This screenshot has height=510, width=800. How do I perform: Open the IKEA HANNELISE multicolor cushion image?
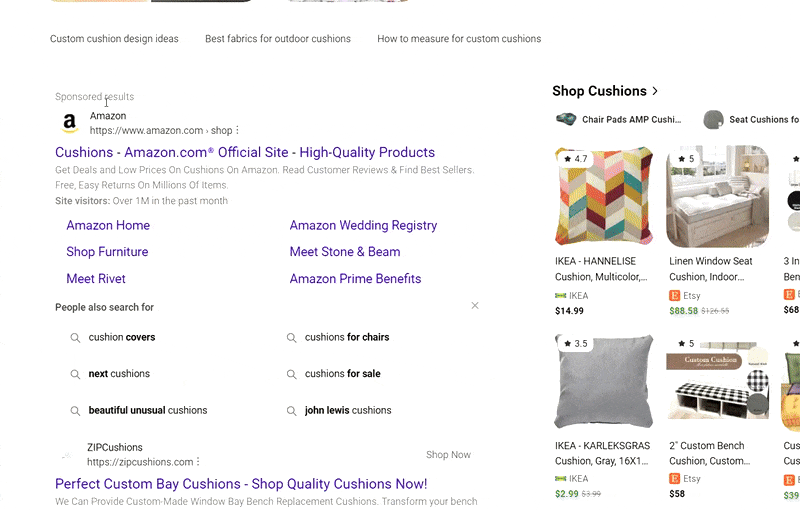pos(604,197)
